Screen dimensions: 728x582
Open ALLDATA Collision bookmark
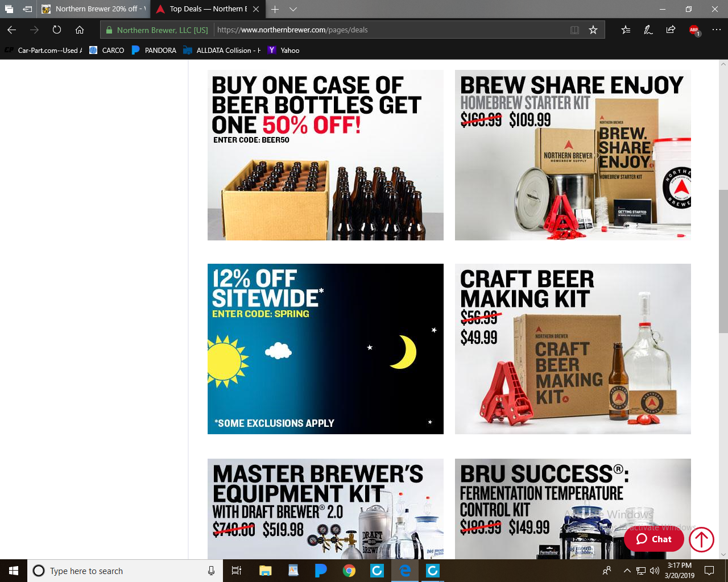[x=222, y=51]
